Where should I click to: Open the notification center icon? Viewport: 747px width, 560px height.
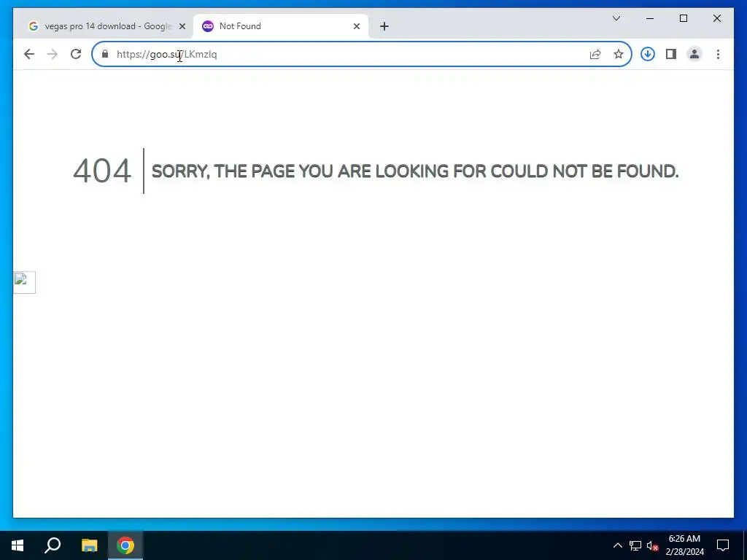click(x=723, y=545)
